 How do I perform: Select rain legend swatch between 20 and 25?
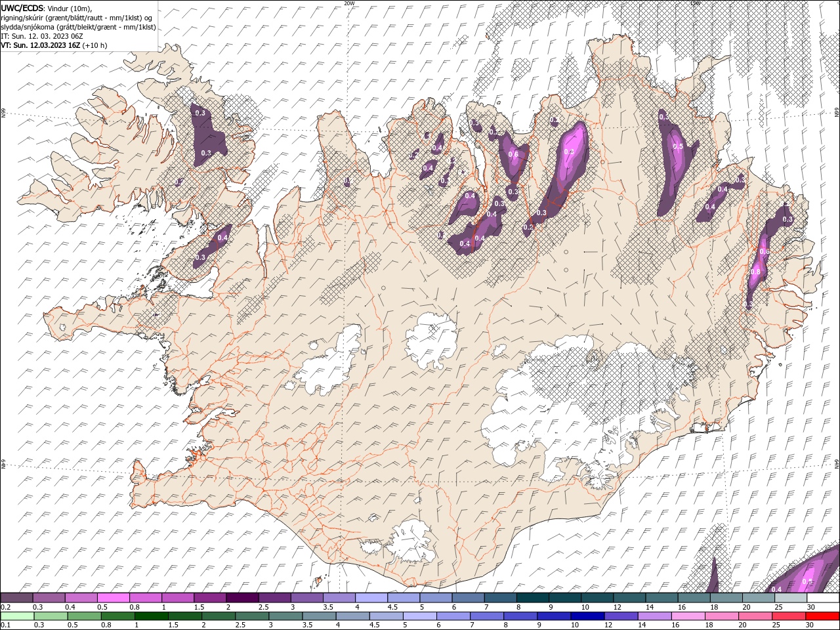pyautogui.click(x=756, y=616)
